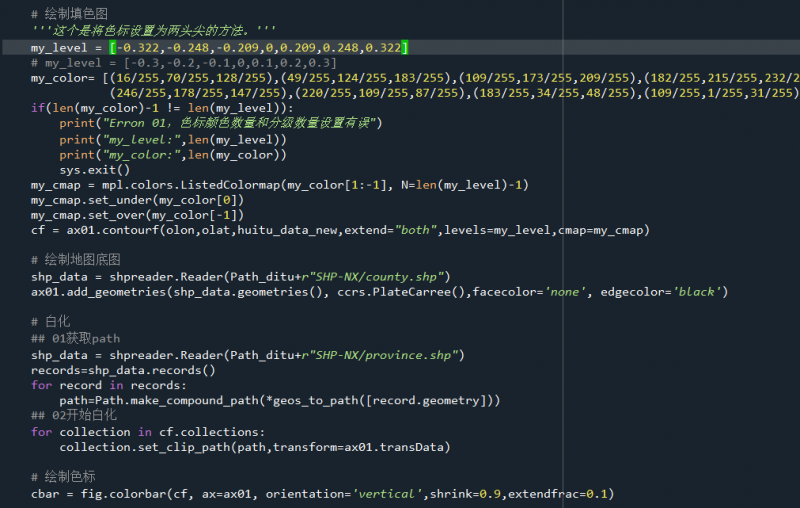The width and height of the screenshot is (800, 508).
Task: Click the fig.colorbar line for cbar
Action: (x=320, y=493)
